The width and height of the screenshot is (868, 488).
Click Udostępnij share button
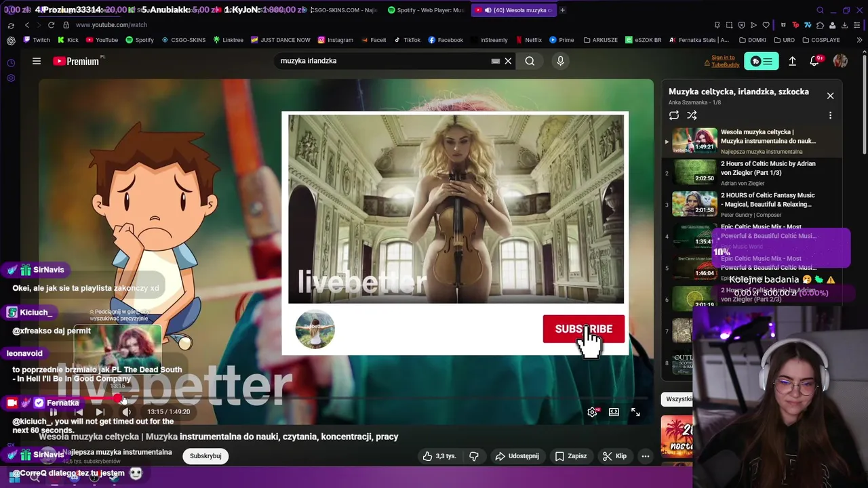click(517, 456)
